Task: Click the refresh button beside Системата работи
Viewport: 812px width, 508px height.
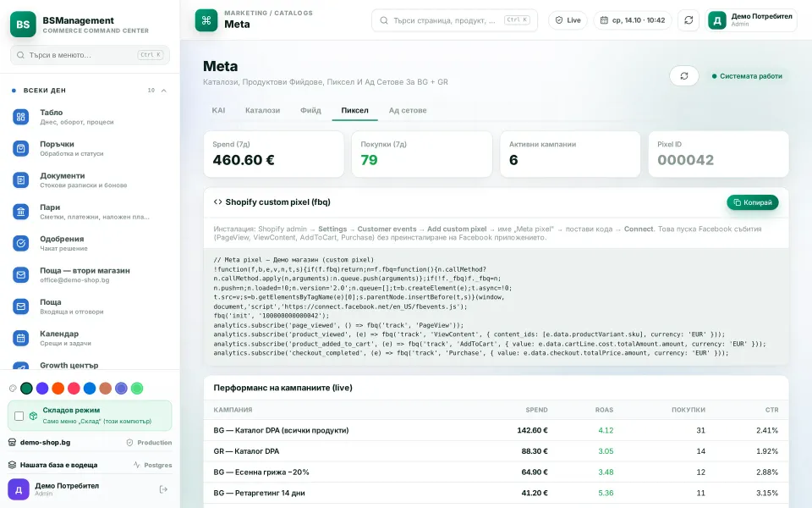Action: coord(684,76)
